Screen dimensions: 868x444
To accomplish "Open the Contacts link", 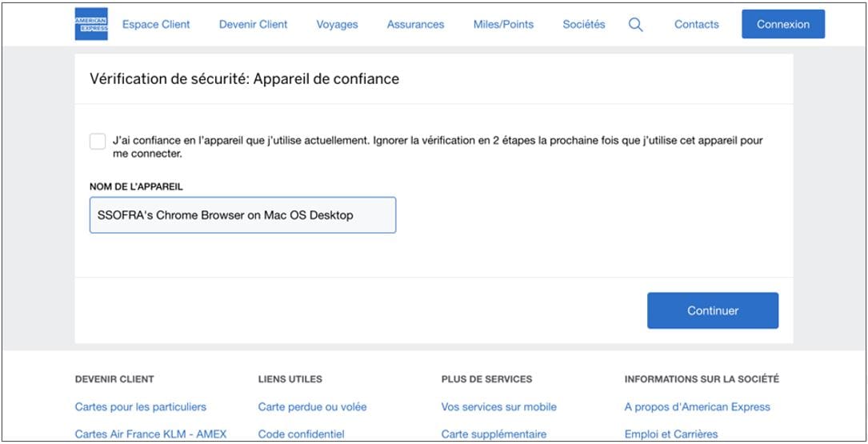I will click(x=696, y=25).
